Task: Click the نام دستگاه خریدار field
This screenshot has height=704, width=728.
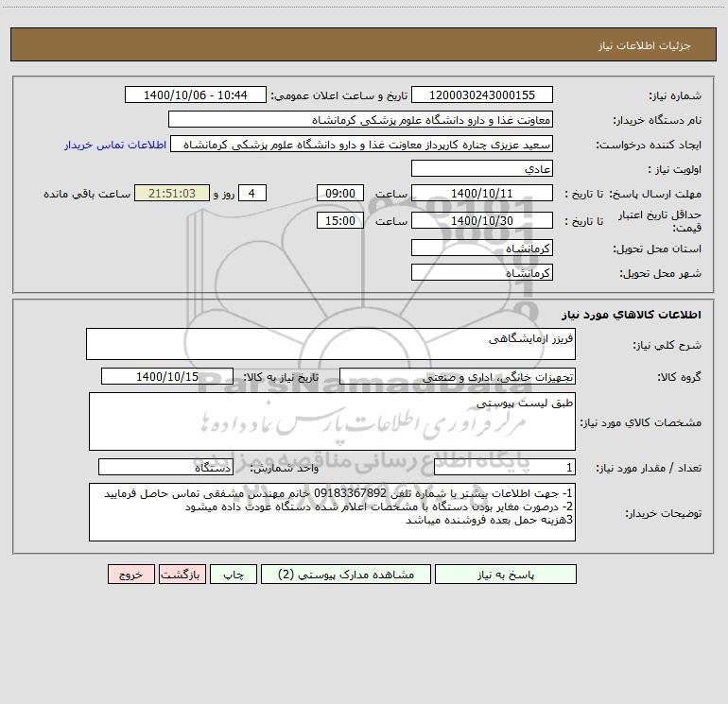Action: pos(360,119)
